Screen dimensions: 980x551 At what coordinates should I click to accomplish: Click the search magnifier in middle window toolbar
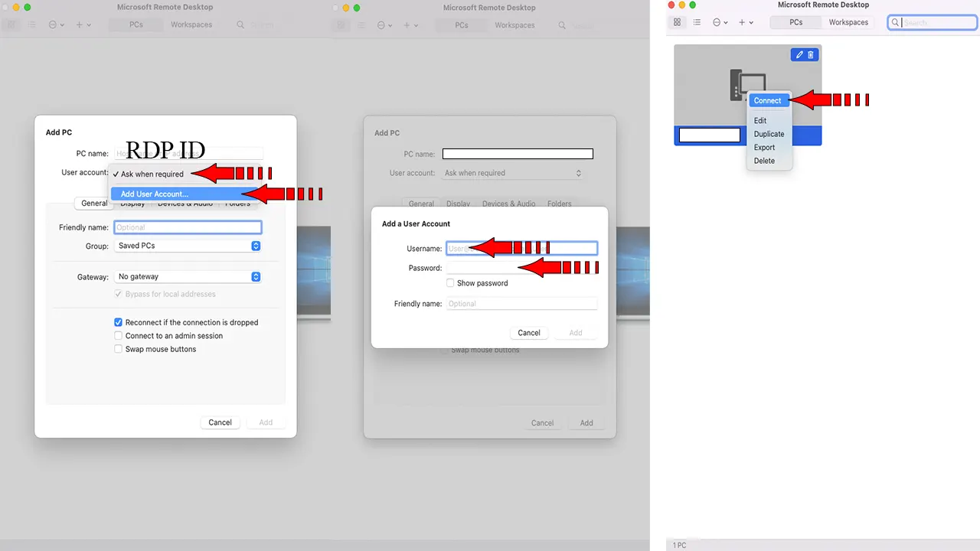pyautogui.click(x=563, y=25)
